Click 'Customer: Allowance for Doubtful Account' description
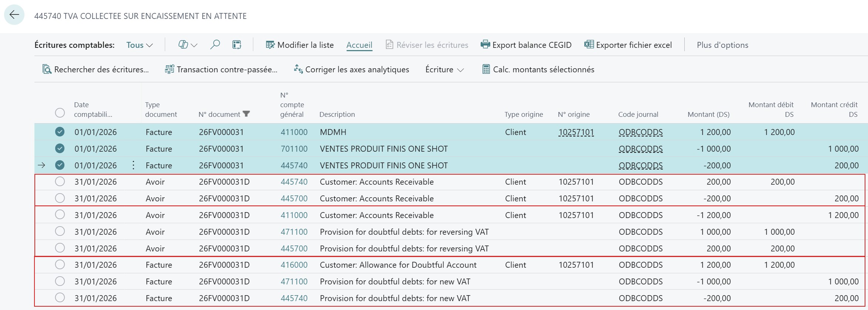The height and width of the screenshot is (310, 868). tap(398, 265)
